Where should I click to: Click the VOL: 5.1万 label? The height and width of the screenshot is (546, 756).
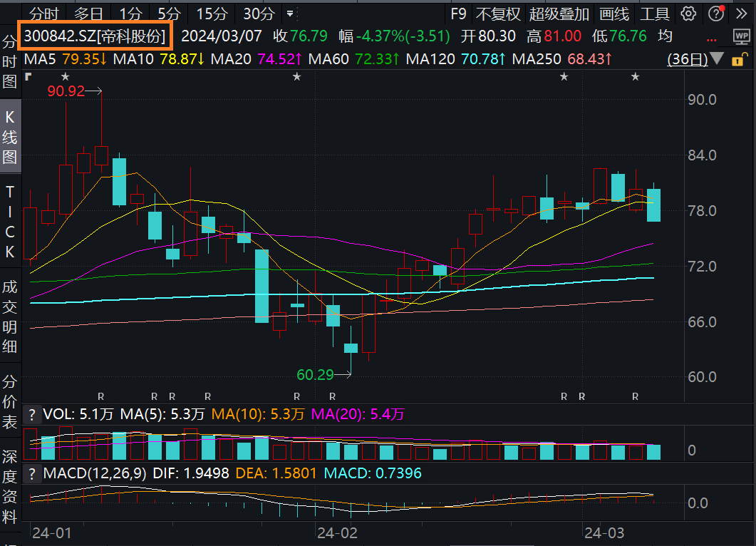tap(78, 414)
